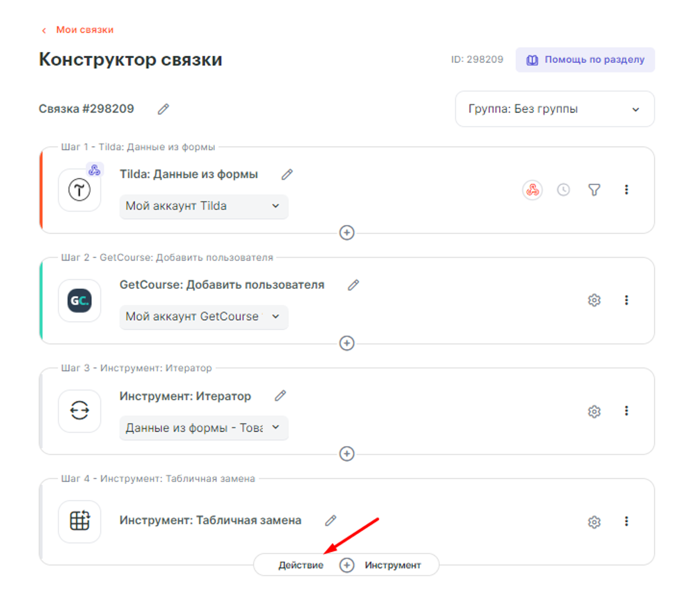
Task: Open settings gear for Табличная замена step
Action: [x=594, y=522]
